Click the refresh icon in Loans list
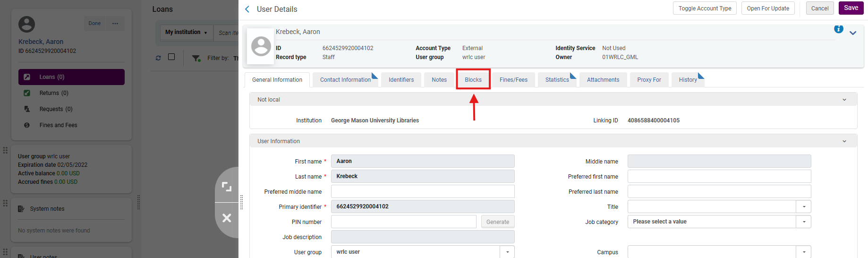868x258 pixels. (158, 58)
